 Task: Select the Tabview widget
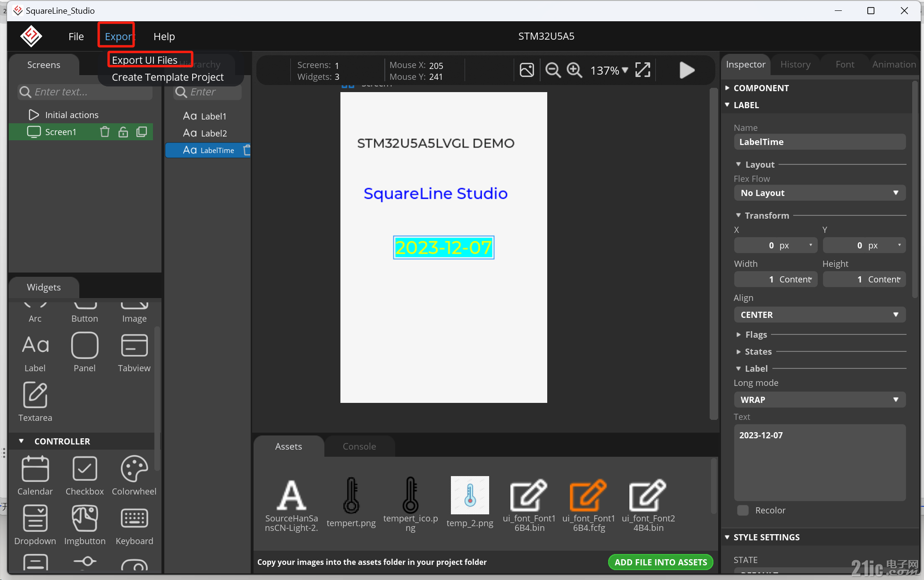pos(134,353)
